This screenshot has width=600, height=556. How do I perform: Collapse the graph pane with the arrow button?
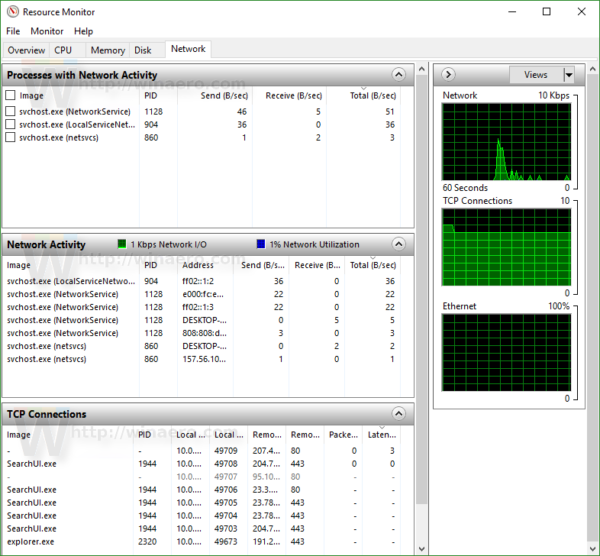(448, 75)
